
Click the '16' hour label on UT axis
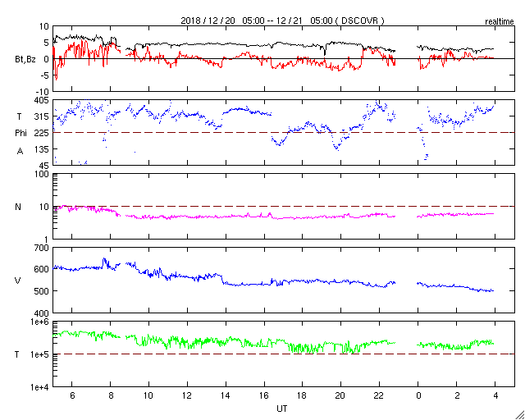coord(264,396)
